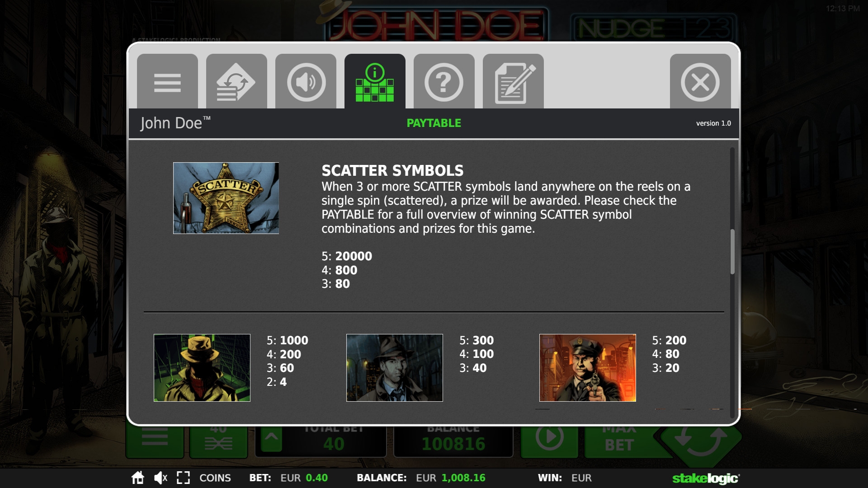Screen dimensions: 868x488
Task: Open the bet settings coins tab
Action: 236,81
